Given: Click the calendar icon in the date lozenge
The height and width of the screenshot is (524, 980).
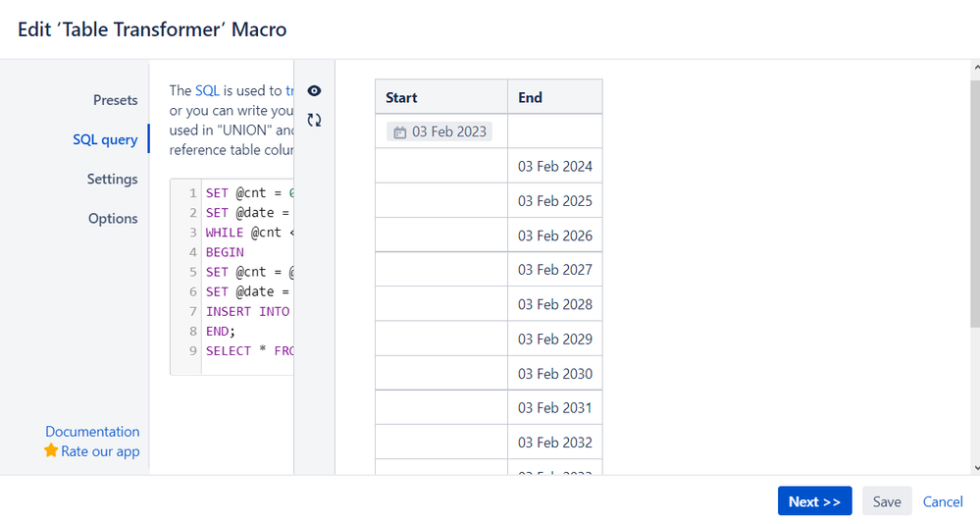Looking at the screenshot, I should click(399, 131).
